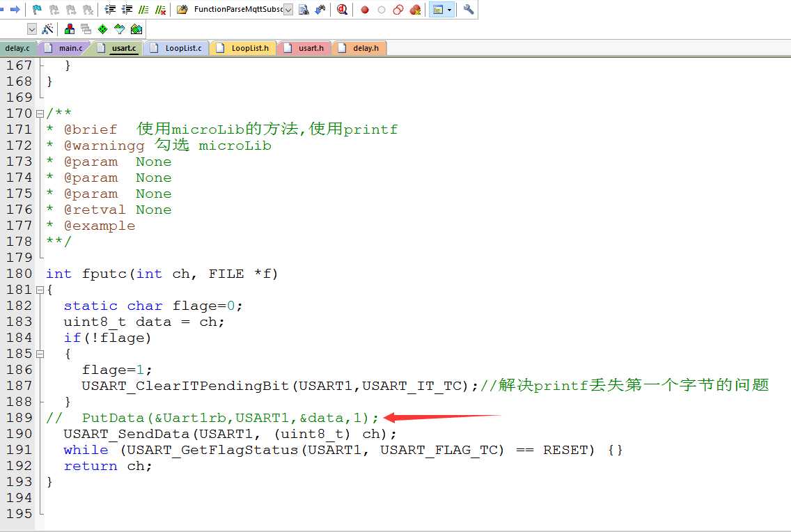
Task: Click the Clear All Bookmarks icon
Action: [x=88, y=9]
